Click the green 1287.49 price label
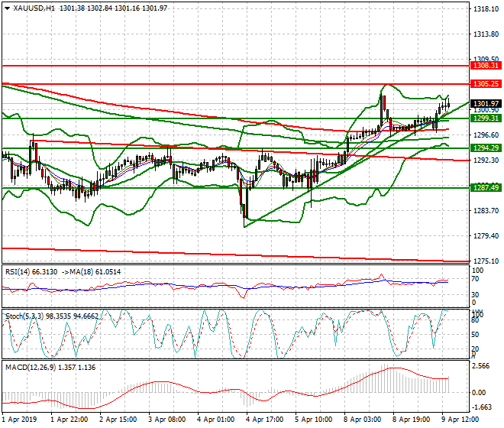The image size is (504, 428). [x=486, y=187]
